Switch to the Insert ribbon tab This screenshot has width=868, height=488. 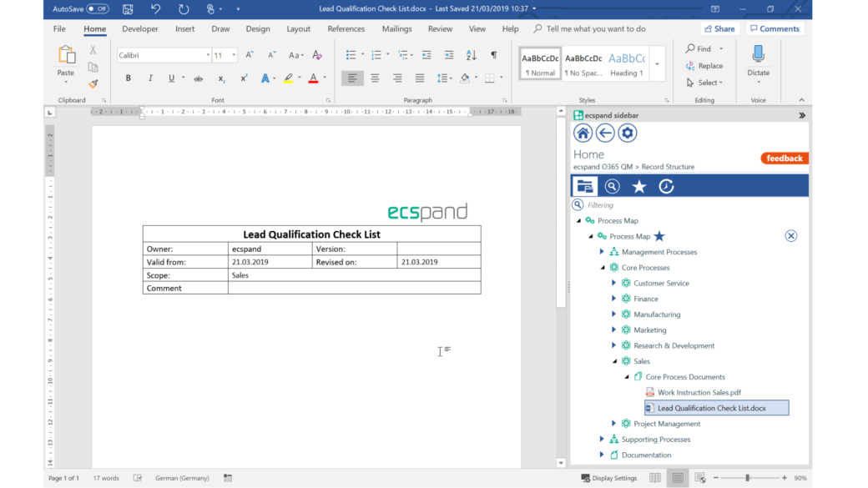[x=185, y=28]
